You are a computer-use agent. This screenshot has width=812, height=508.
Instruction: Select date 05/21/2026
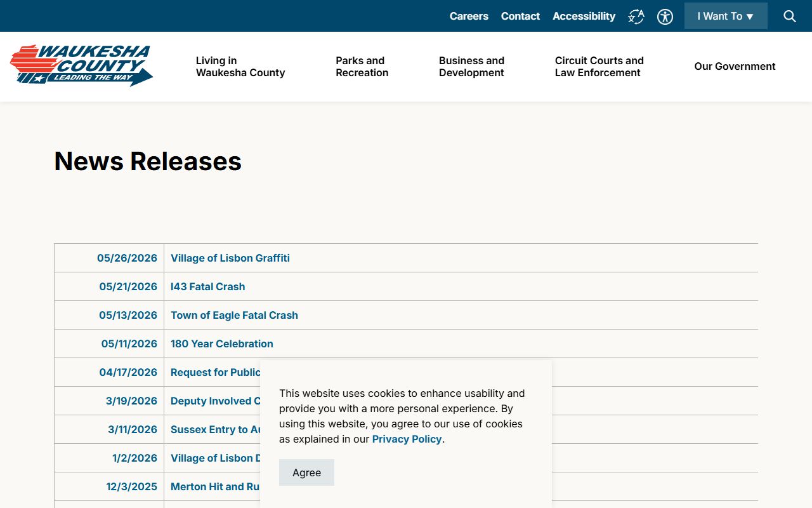(128, 286)
